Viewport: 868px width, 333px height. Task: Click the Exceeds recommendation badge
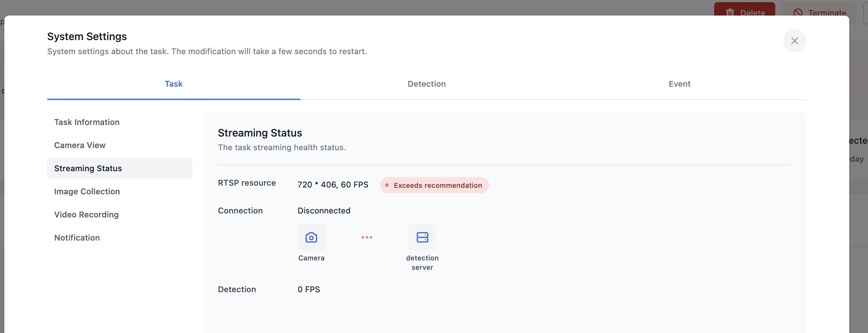click(438, 185)
